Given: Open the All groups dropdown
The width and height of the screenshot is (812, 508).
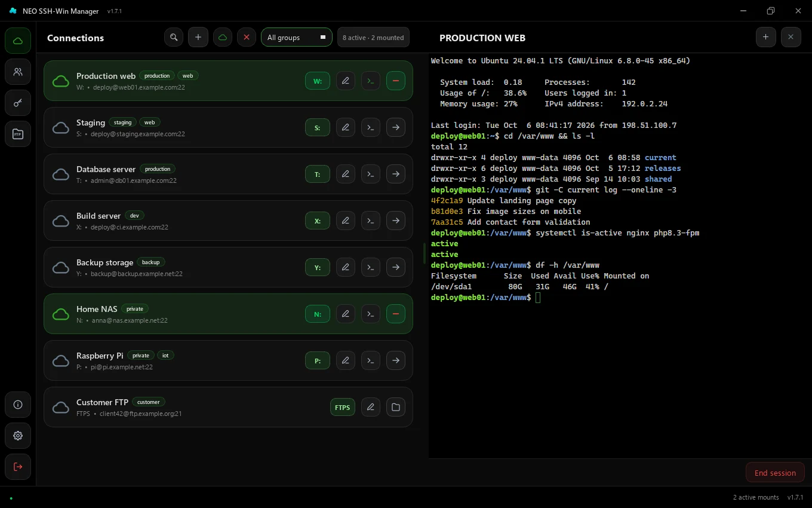Looking at the screenshot, I should point(297,37).
